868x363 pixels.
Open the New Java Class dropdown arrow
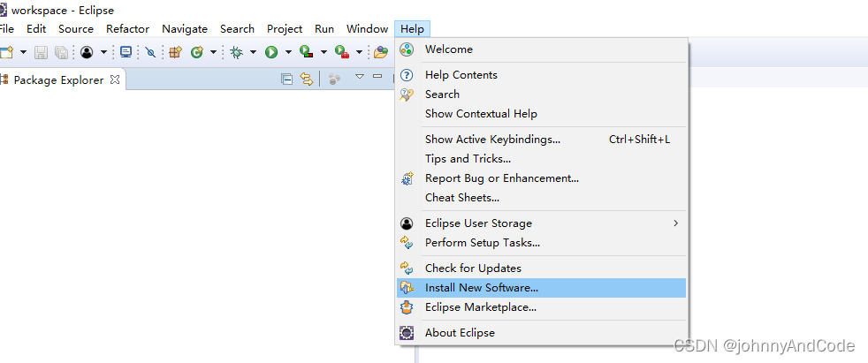click(213, 52)
